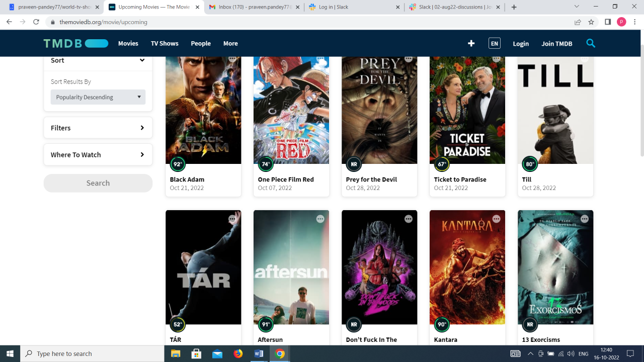The height and width of the screenshot is (362, 644).
Task: Open the TMDB search magnifier icon
Action: 591,43
